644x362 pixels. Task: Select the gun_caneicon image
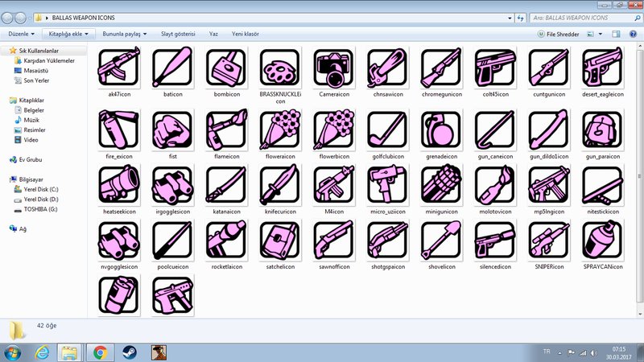pos(495,130)
